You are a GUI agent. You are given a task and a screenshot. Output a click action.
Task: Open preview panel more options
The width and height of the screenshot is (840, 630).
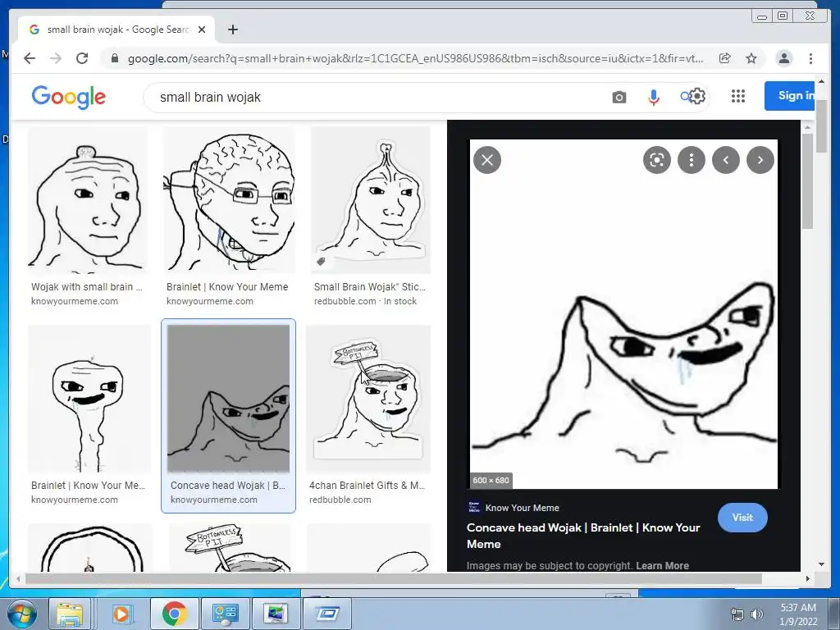tap(691, 160)
